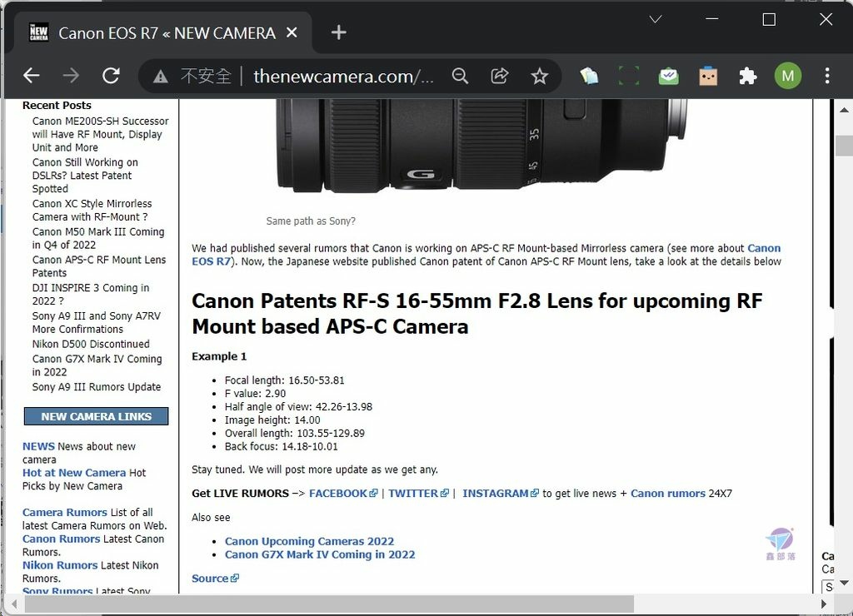
Task: Click the Sony G lens image
Action: (x=481, y=146)
